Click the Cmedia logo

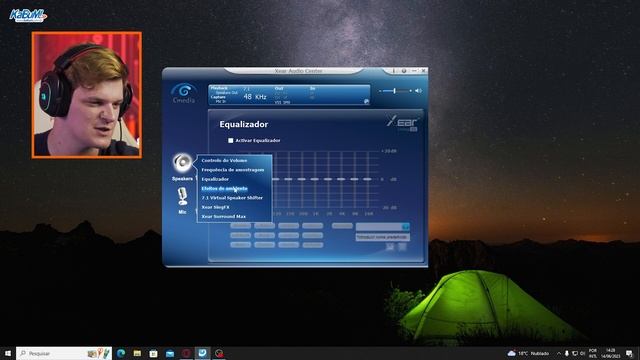(x=184, y=93)
